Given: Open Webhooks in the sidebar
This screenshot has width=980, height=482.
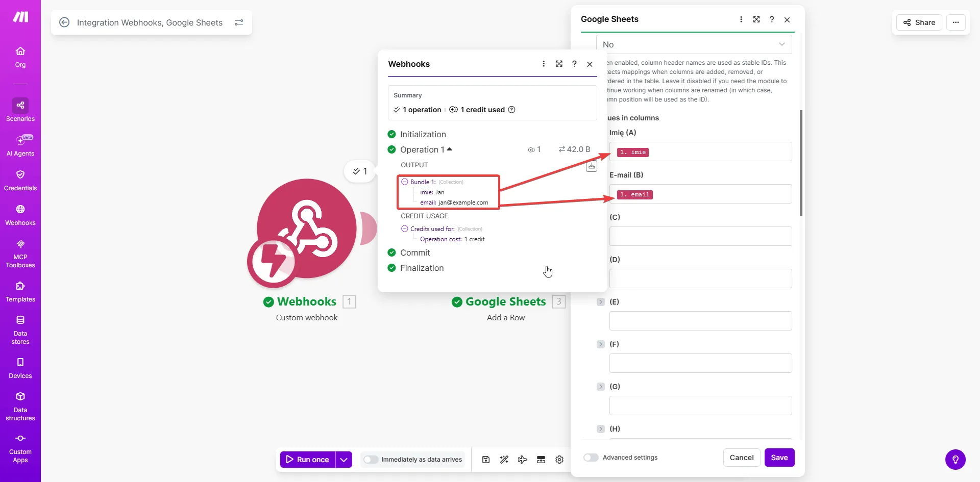Looking at the screenshot, I should point(20,215).
